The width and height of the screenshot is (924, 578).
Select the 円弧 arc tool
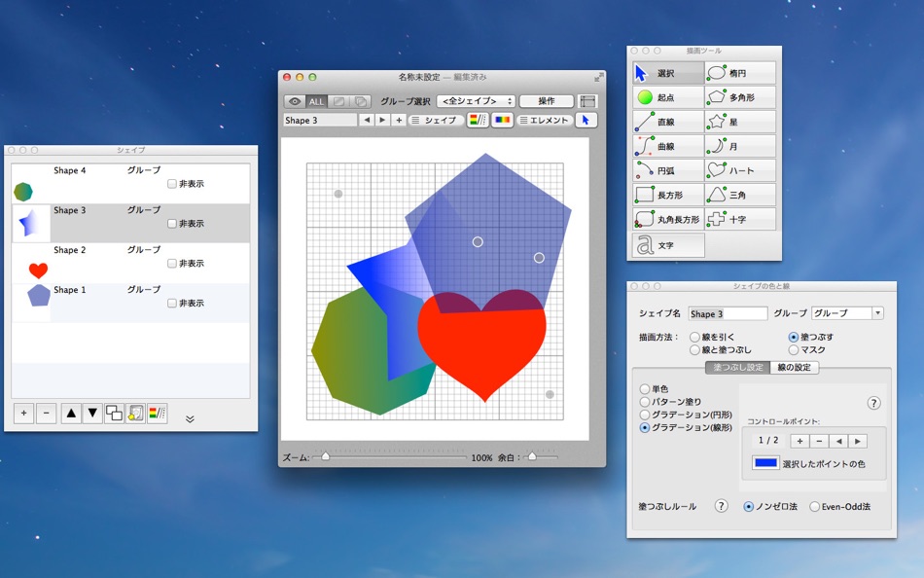pyautogui.click(x=668, y=170)
